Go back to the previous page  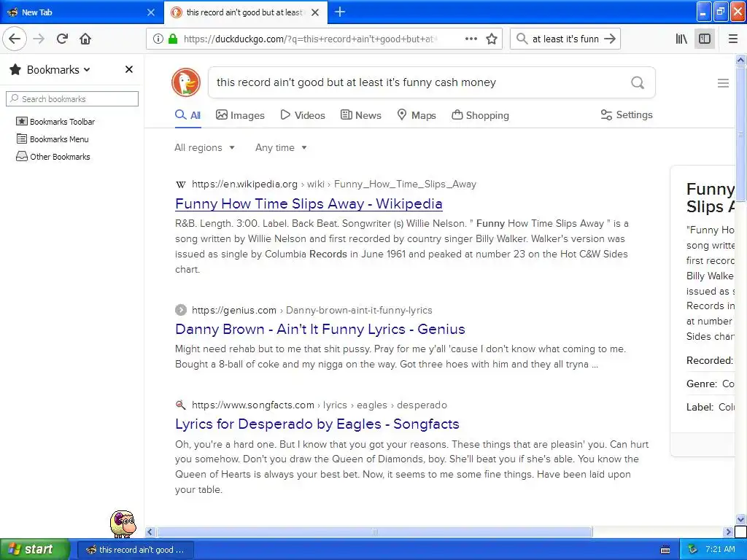coord(15,39)
